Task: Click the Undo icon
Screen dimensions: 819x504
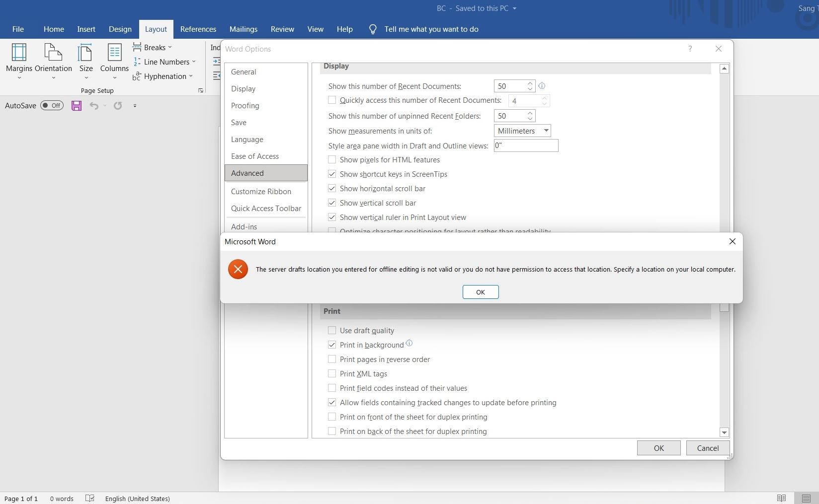Action: (94, 105)
